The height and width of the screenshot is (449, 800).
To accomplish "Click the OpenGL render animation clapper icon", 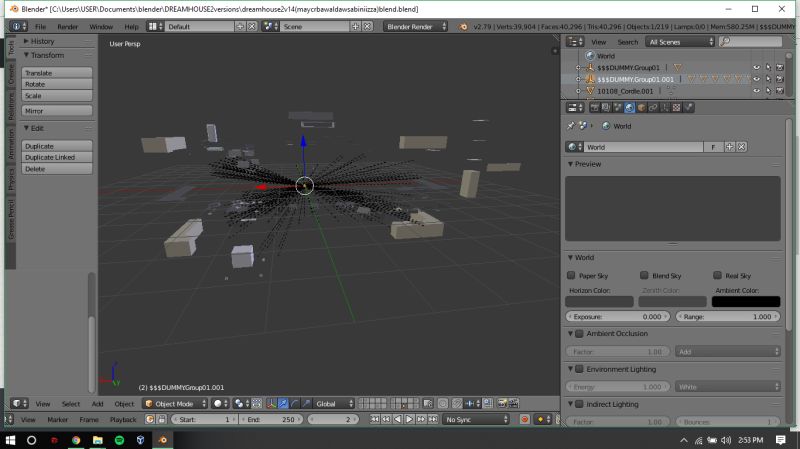I will coord(513,404).
